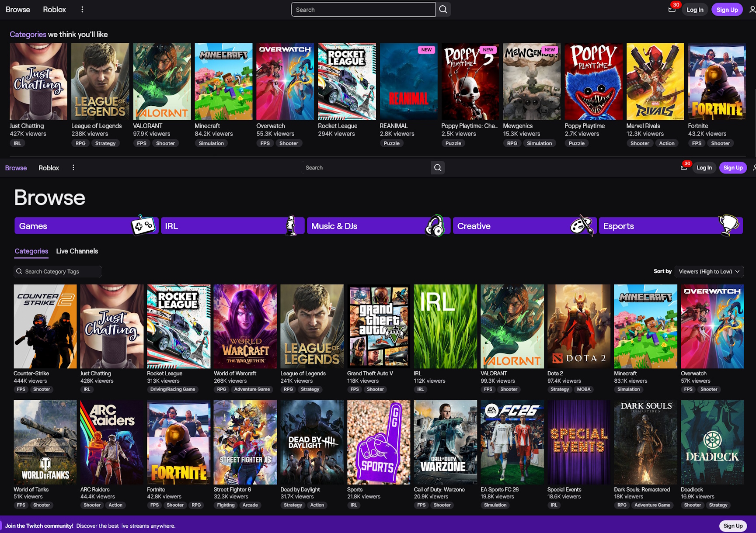Click Roblox in the lower header
Viewport: 756px width, 533px height.
(x=49, y=168)
